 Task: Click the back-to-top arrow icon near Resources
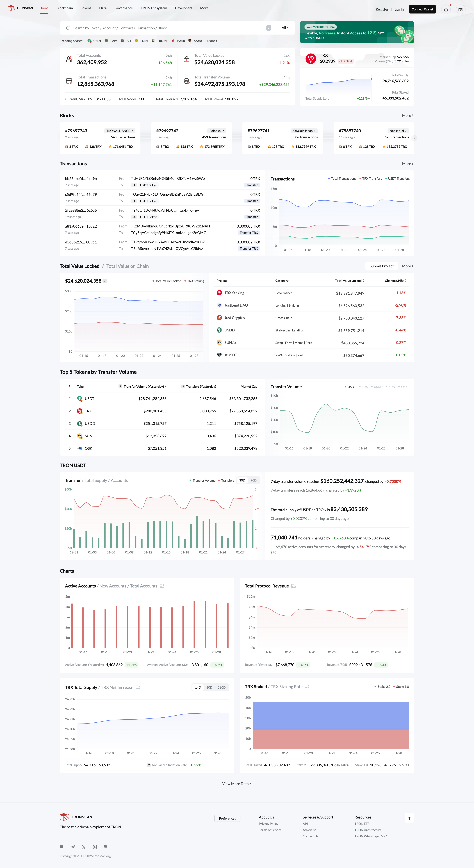point(410,818)
